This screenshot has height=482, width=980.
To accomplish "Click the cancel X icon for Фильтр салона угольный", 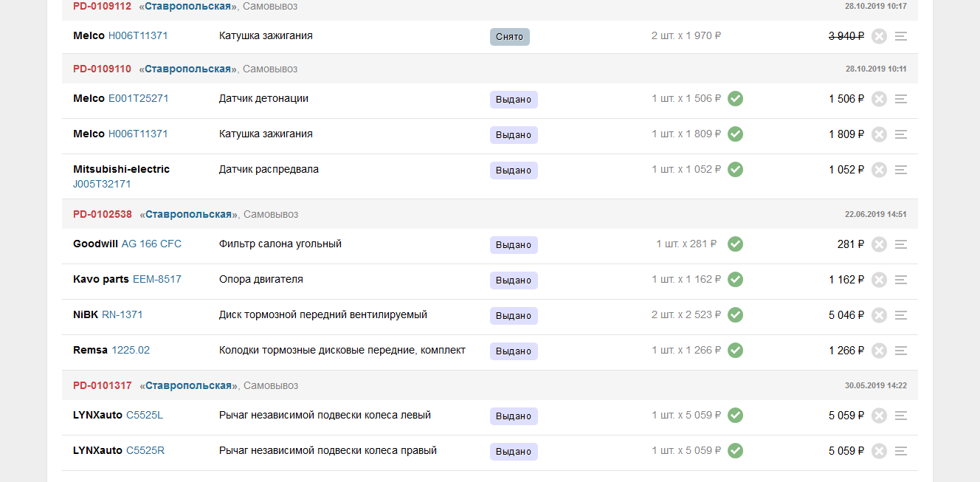I will coord(879,244).
